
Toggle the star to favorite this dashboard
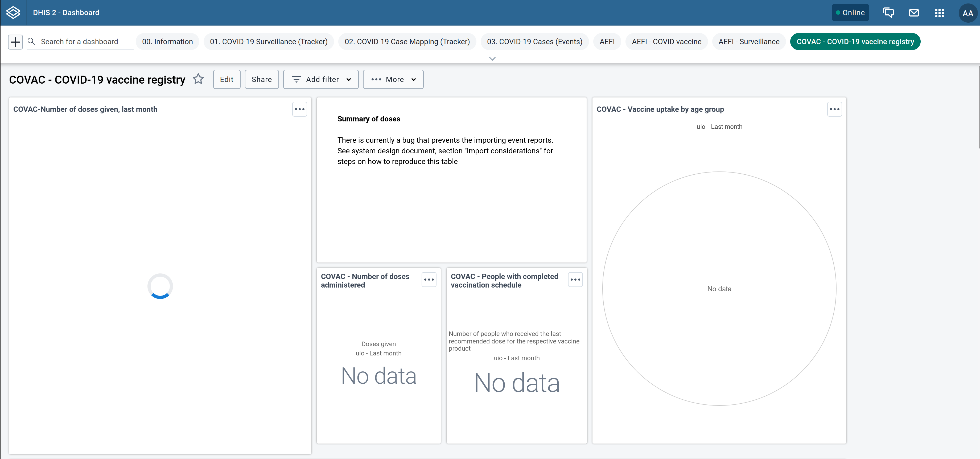(198, 79)
